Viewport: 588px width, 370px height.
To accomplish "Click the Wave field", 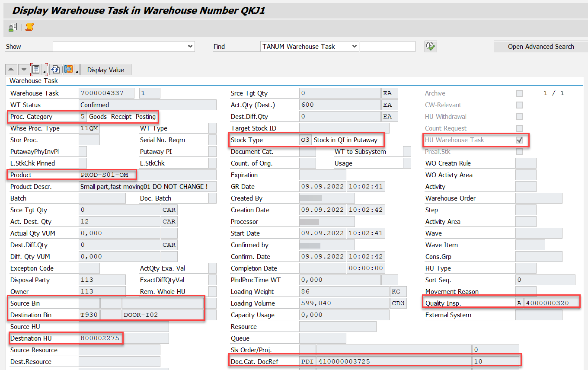I will pyautogui.click(x=539, y=233).
